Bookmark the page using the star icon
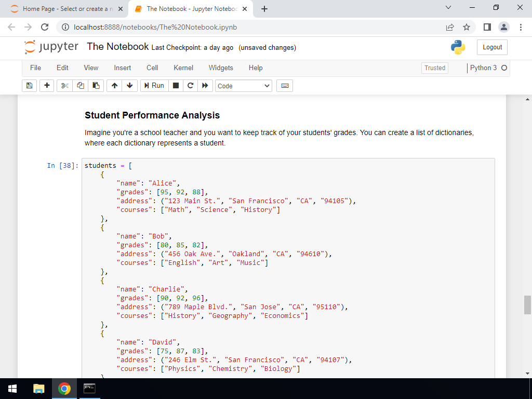This screenshot has height=399, width=532. click(x=466, y=28)
